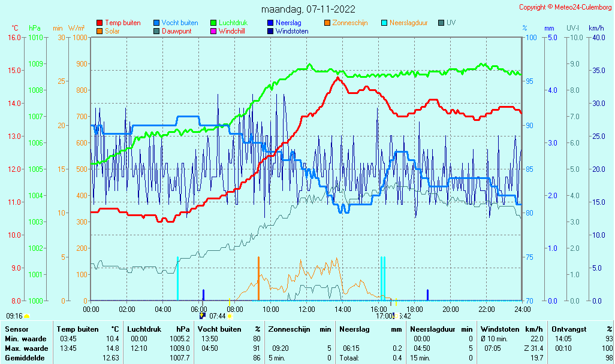Click the sunrise sun icon near 07:44
Screen dimensions: 615x364
click(x=230, y=316)
